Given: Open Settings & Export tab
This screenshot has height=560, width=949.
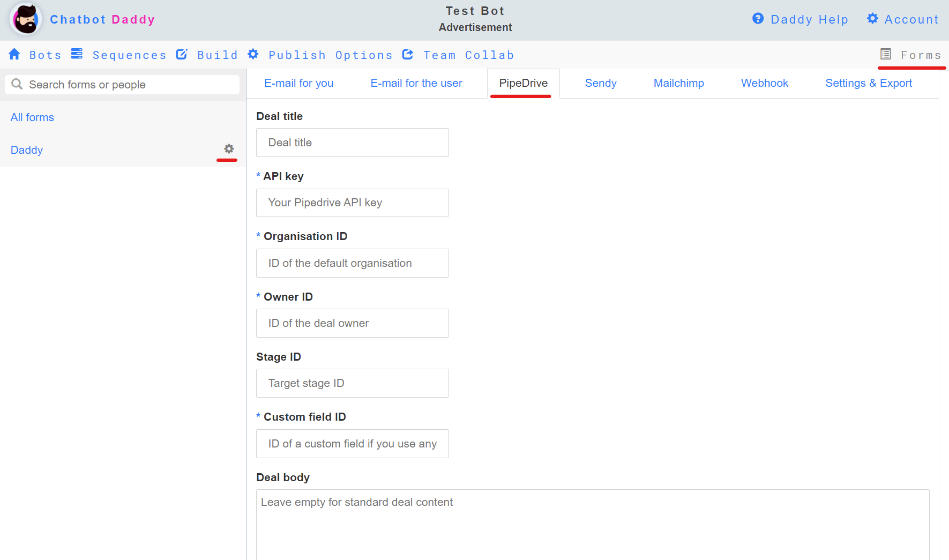Looking at the screenshot, I should [869, 83].
